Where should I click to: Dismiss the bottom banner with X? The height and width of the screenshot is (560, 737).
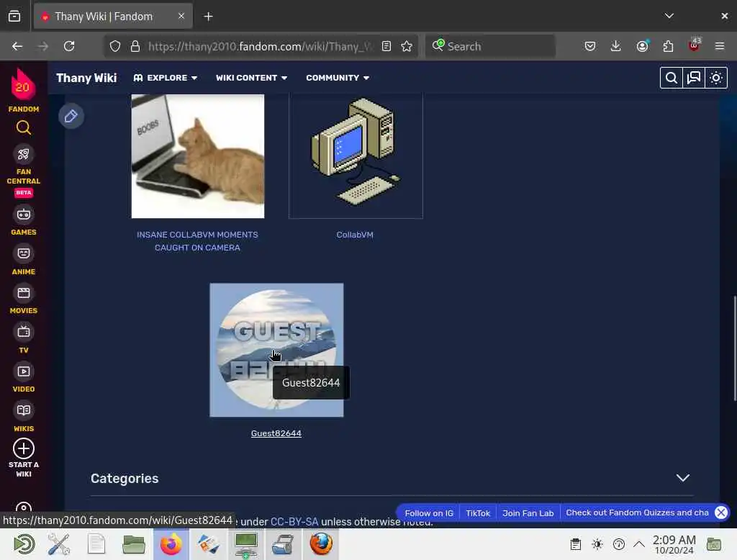click(x=721, y=512)
